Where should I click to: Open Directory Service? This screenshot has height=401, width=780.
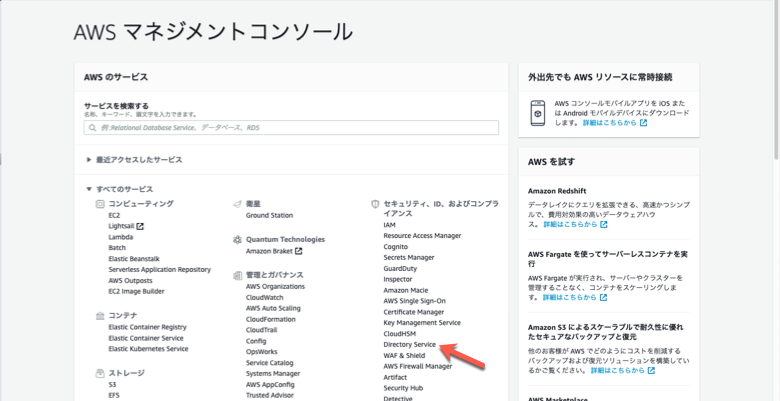[x=409, y=344]
